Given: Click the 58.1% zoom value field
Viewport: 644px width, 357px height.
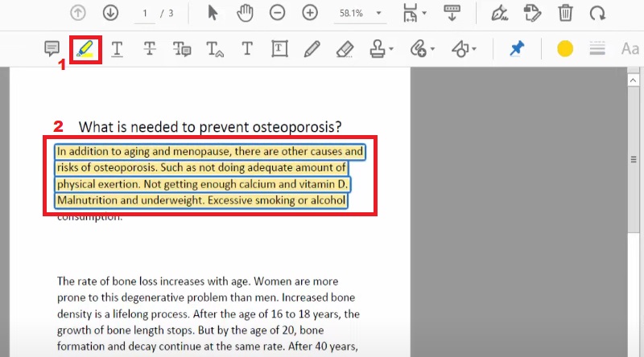Looking at the screenshot, I should coord(352,14).
